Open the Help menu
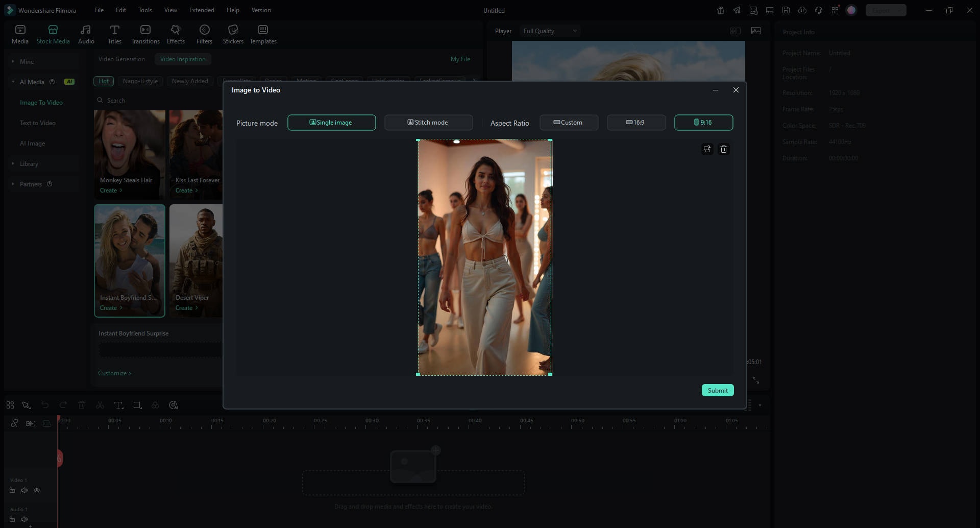 233,10
